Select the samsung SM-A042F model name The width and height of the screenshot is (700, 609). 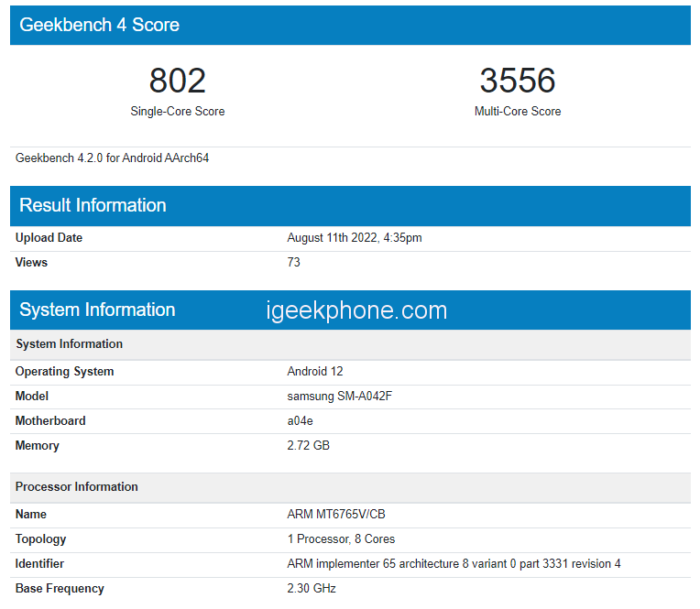point(346,397)
